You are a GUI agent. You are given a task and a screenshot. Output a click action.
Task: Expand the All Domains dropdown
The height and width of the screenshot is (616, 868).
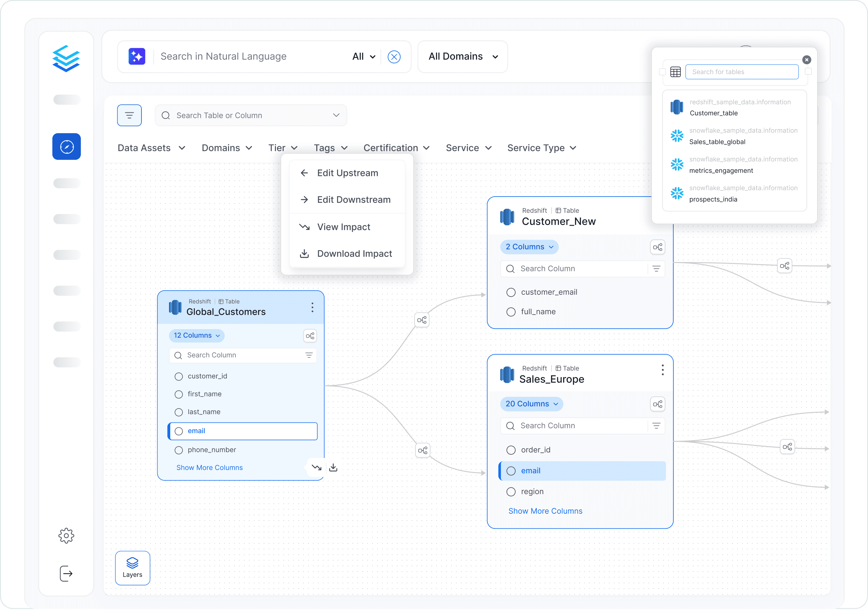[463, 57]
